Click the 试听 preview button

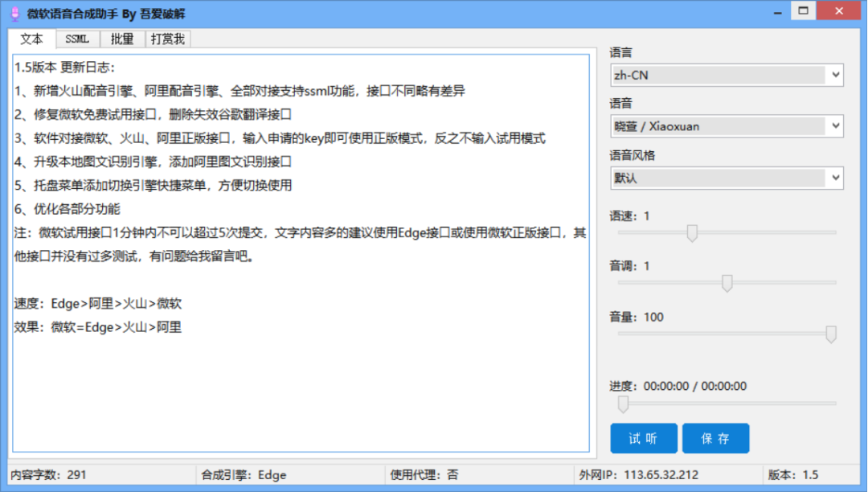[644, 438]
